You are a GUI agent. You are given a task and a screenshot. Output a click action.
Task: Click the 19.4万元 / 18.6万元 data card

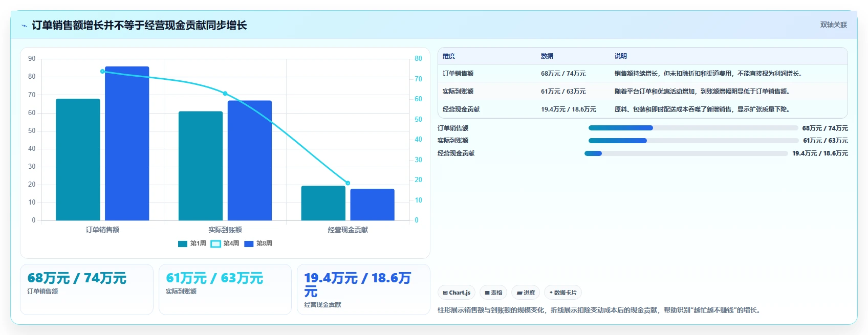pos(363,289)
